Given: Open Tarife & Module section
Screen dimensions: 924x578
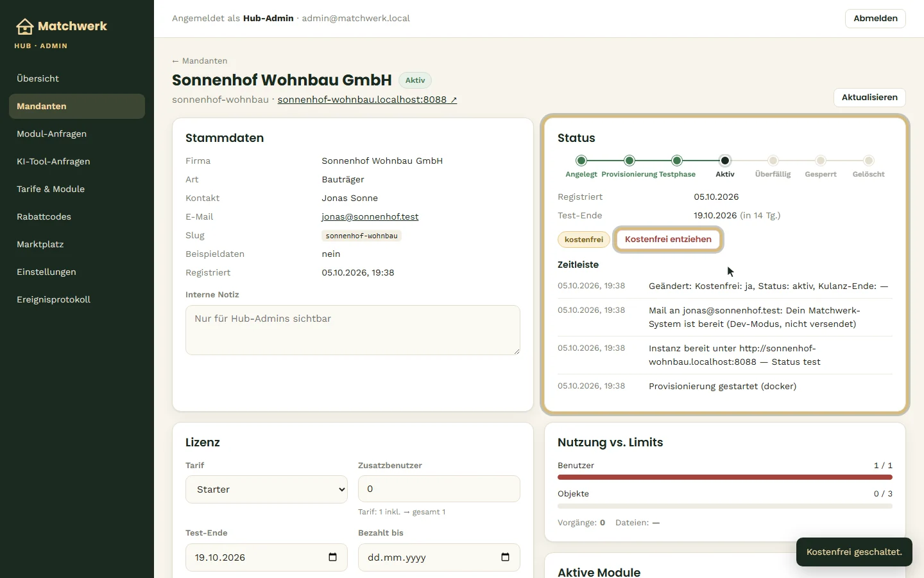Looking at the screenshot, I should (x=77, y=189).
